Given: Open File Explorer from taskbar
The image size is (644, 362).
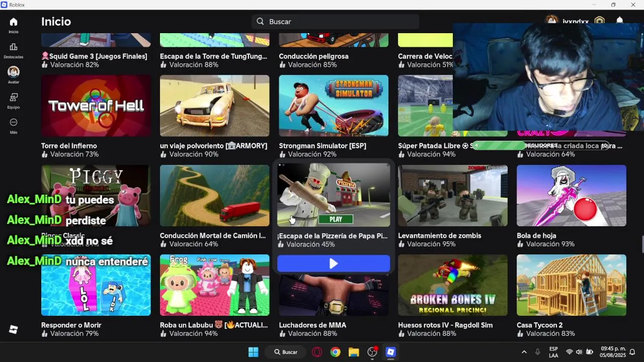Looking at the screenshot, I should (x=354, y=352).
